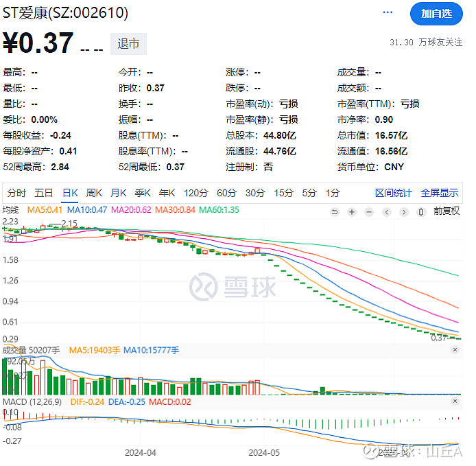Click the MA10:0.47 indicator label
Image resolution: width=476 pixels, height=466 pixels.
[x=87, y=210]
